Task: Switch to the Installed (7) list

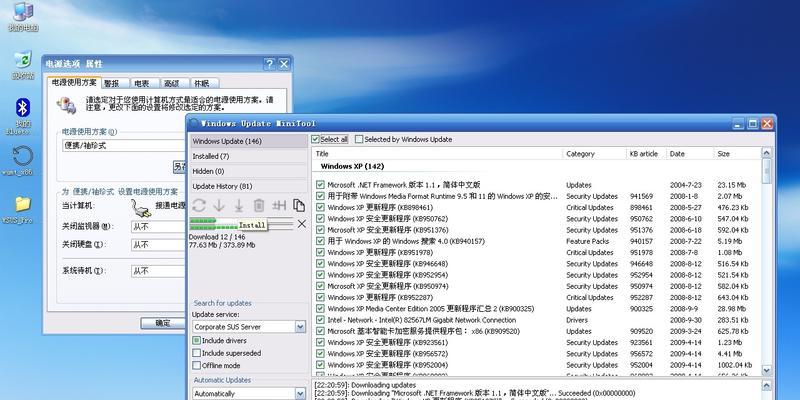Action: click(249, 156)
